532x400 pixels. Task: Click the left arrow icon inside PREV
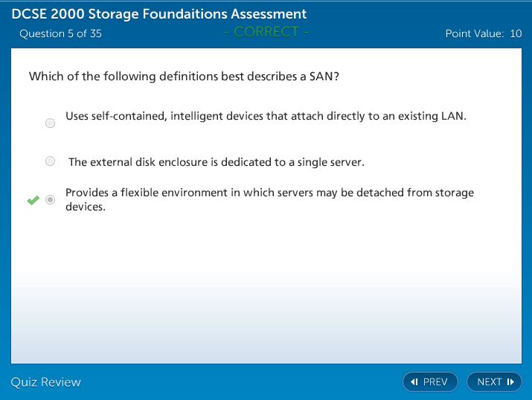coord(415,382)
